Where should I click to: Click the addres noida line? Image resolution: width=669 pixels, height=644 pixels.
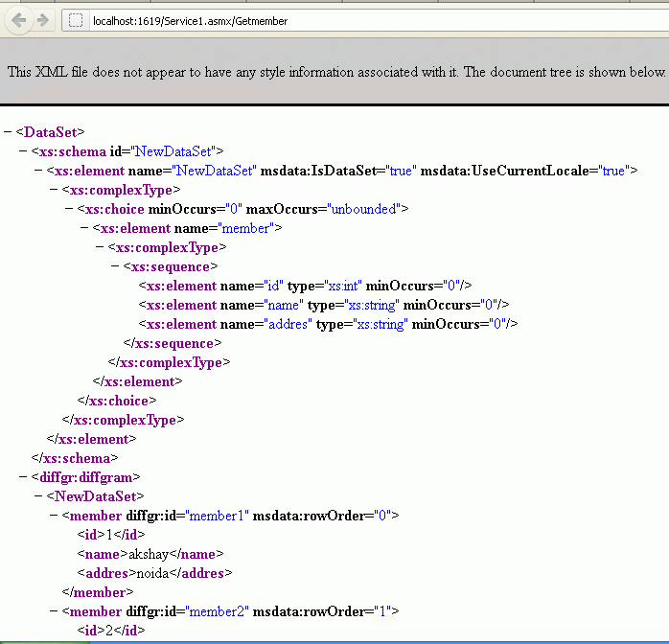click(x=154, y=573)
